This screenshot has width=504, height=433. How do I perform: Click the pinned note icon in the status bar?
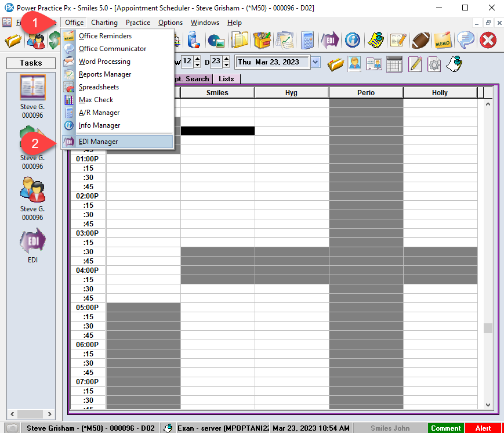(168, 428)
